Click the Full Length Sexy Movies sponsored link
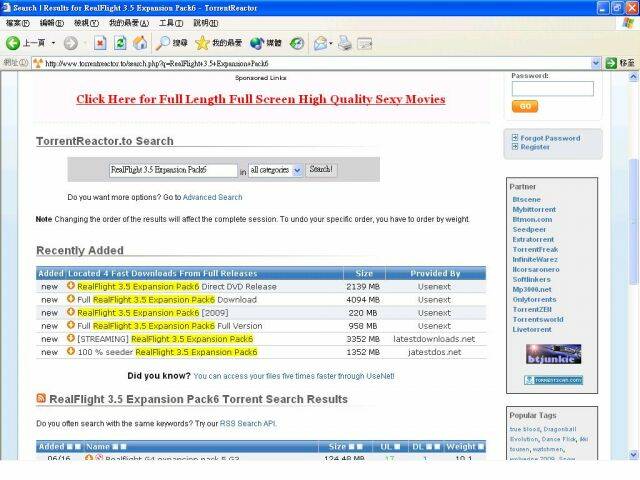Viewport: 640px width, 480px height. 261,99
